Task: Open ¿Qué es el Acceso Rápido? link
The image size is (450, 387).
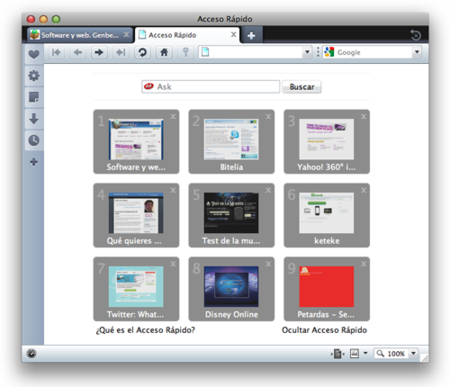Action: tap(145, 330)
